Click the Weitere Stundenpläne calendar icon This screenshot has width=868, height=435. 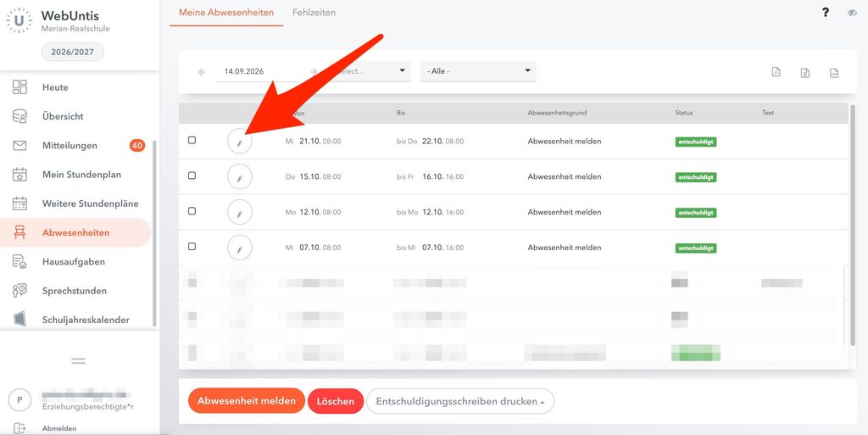point(19,204)
